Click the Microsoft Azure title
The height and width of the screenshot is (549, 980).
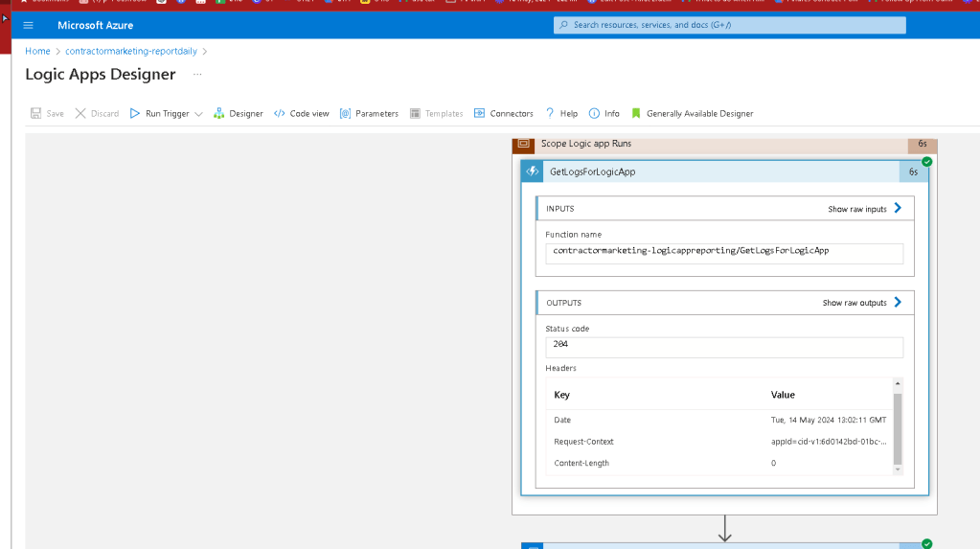tap(95, 25)
